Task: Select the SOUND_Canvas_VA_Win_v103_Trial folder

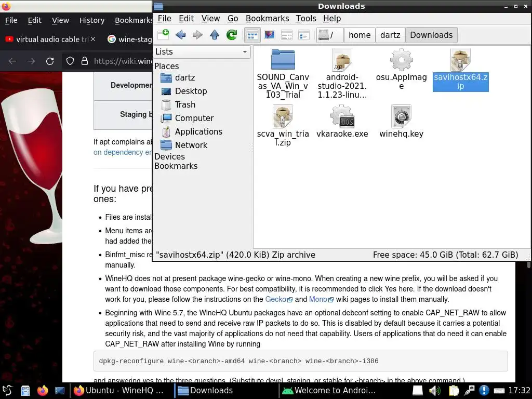Action: (283, 74)
